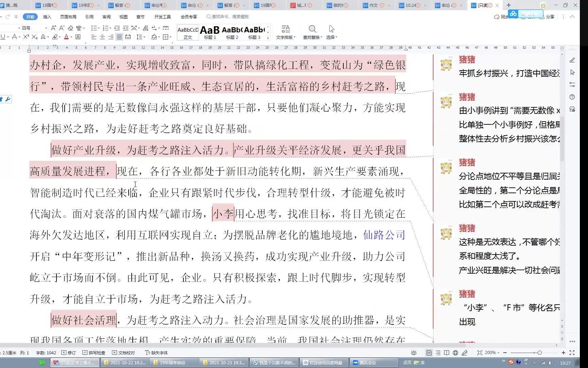The height and width of the screenshot is (368, 588).
Task: Align text left
Action: tap(94, 37)
